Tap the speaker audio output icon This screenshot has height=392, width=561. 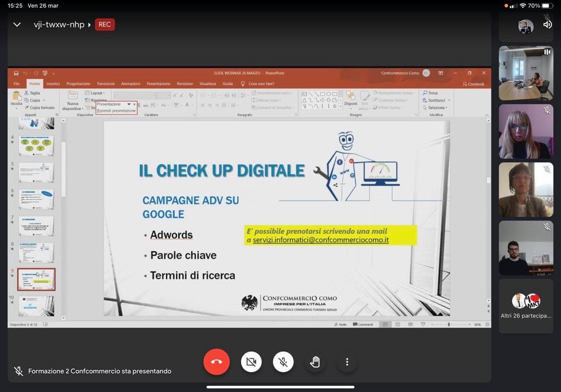coord(547,25)
